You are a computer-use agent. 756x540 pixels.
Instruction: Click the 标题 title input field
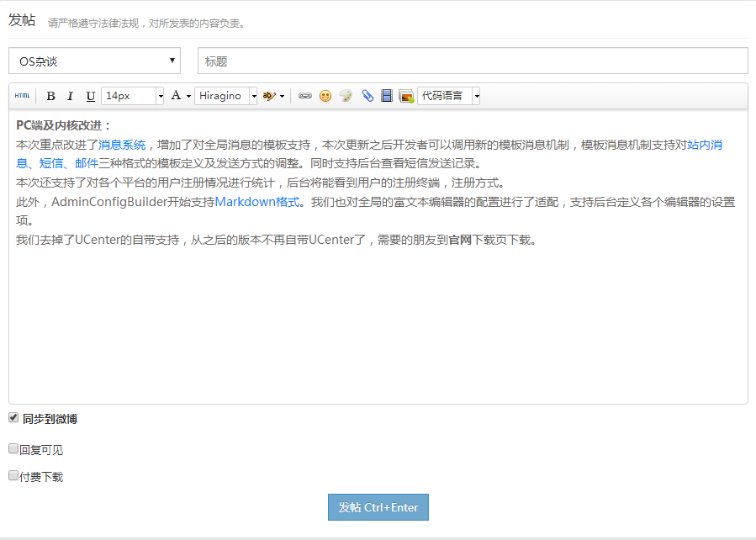pos(473,61)
